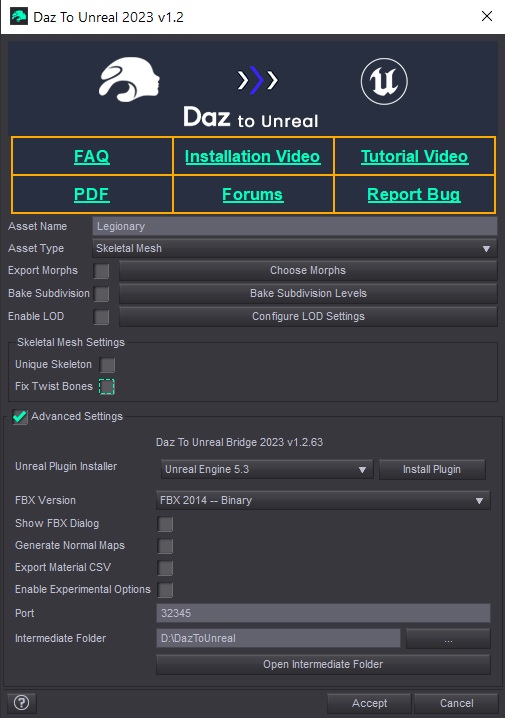Viewport: 505px width, 718px height.
Task: Visit the Forums link
Action: point(252,195)
